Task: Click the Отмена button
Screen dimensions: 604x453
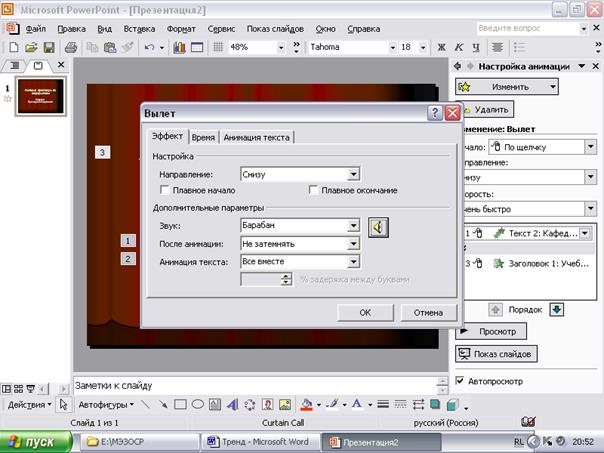Action: 428,312
